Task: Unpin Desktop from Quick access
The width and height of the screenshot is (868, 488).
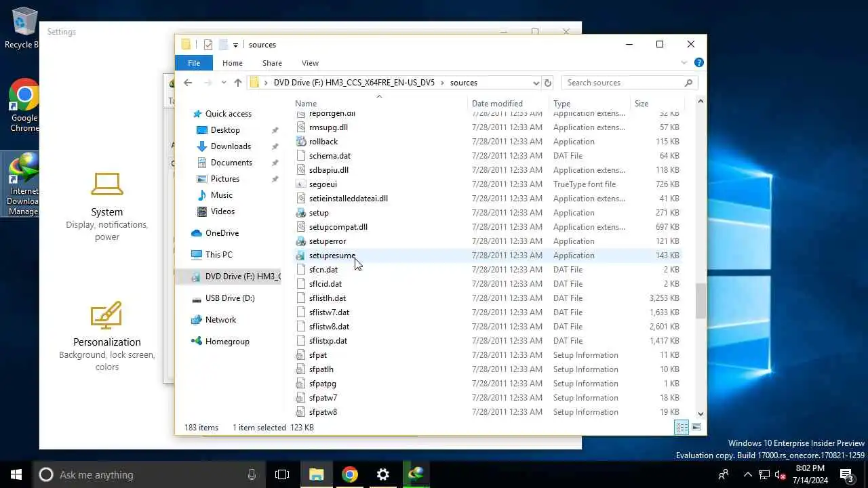Action: click(x=275, y=130)
